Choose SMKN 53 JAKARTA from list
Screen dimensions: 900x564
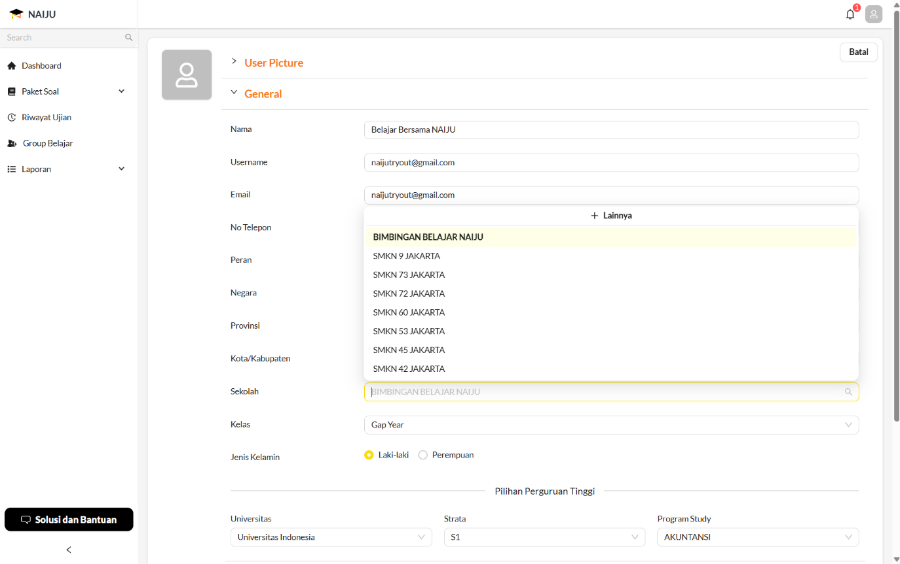pos(611,331)
